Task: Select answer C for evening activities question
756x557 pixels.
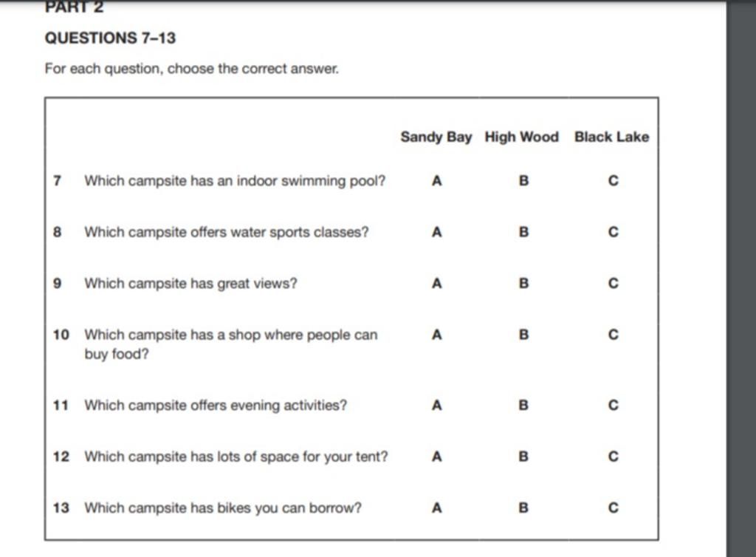Action: point(613,405)
